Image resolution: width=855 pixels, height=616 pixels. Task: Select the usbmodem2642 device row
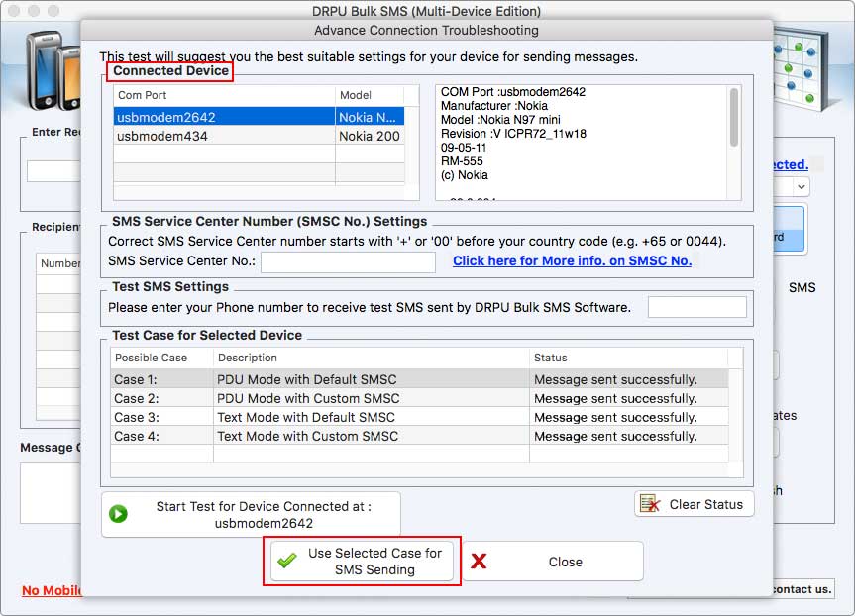(x=259, y=117)
